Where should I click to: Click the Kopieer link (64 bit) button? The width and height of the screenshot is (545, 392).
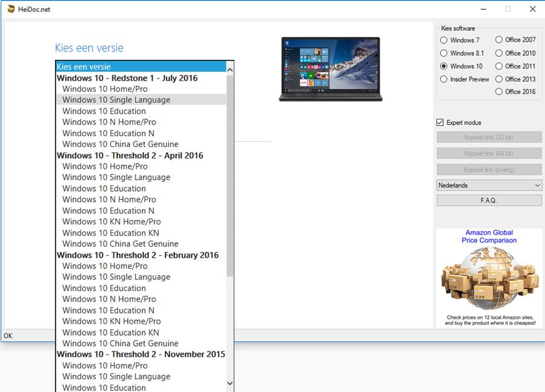489,153
